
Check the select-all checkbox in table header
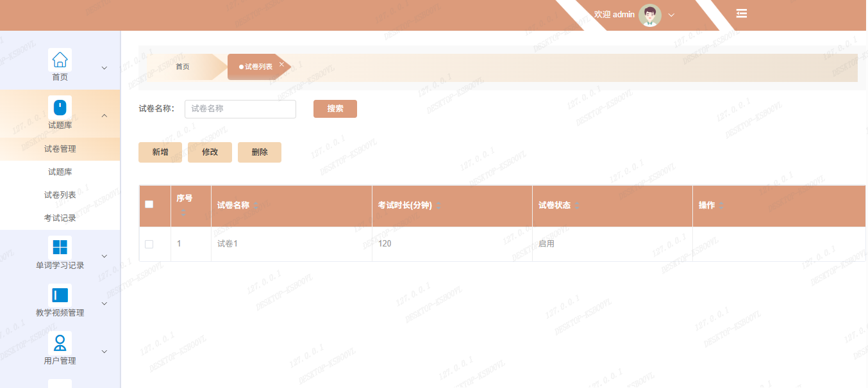pyautogui.click(x=149, y=204)
